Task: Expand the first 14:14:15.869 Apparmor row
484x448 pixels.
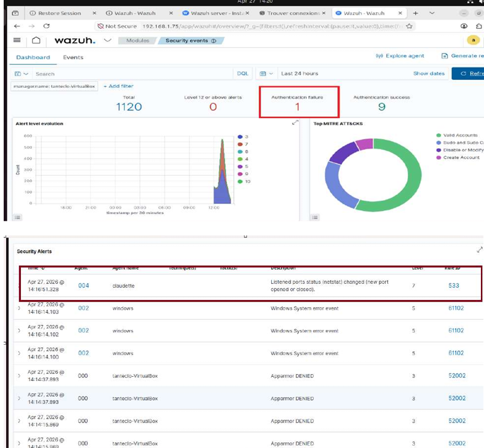Action: [19, 421]
